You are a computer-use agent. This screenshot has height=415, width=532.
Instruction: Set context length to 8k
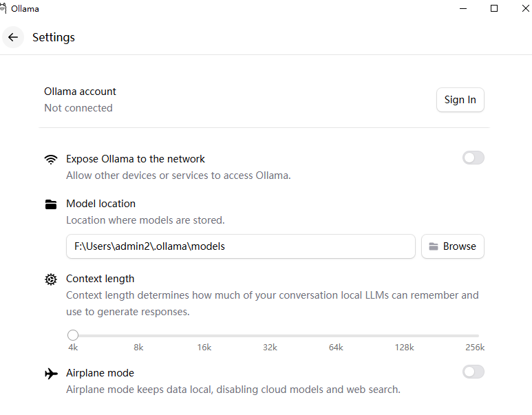[138, 348]
